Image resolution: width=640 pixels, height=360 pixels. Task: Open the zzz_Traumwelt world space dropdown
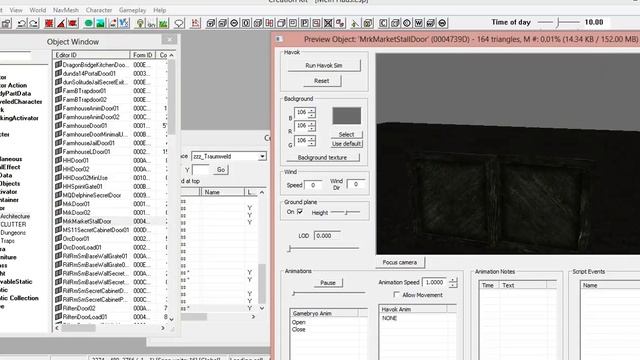pos(262,156)
